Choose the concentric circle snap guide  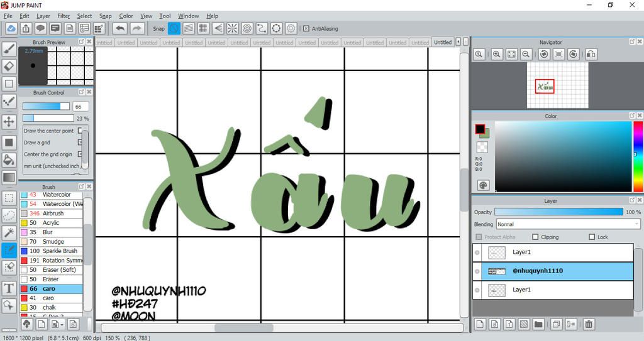pos(247,28)
